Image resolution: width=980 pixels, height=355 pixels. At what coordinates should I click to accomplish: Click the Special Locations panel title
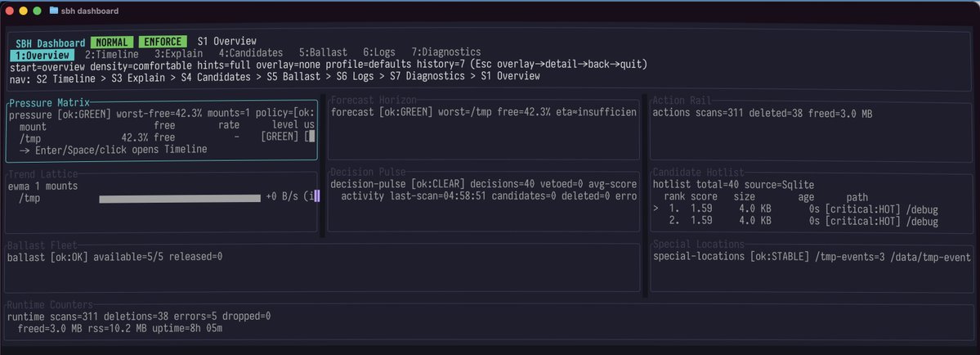(699, 245)
